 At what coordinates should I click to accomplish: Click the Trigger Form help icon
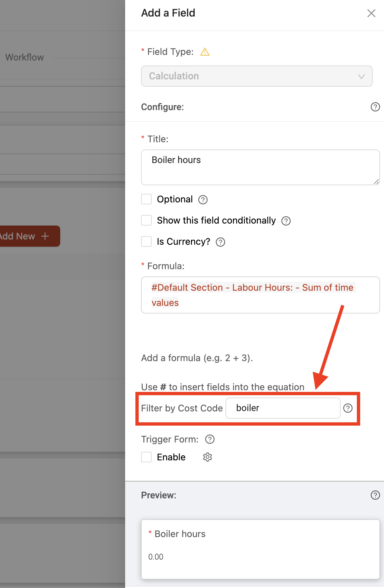210,439
